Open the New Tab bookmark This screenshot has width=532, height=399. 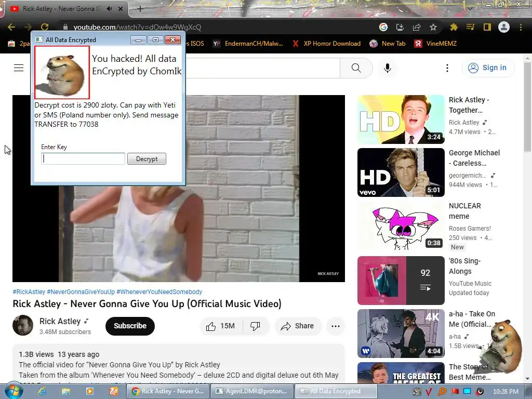[x=388, y=44]
